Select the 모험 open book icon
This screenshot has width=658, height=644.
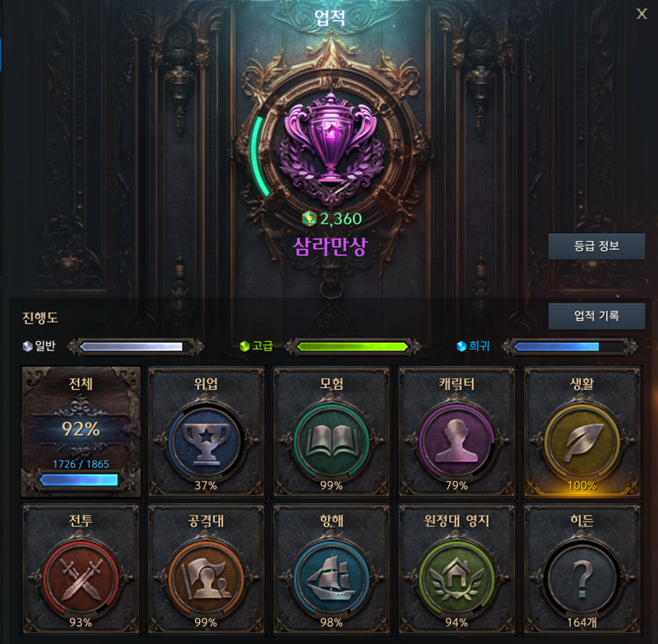pos(331,442)
